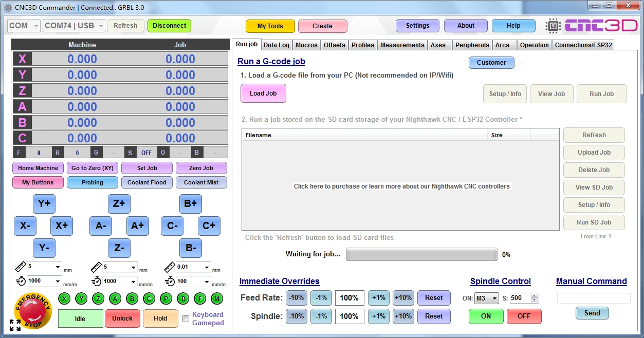Jog the A axis negative with A-
Viewport: 644px width, 338px height.
[x=101, y=226]
